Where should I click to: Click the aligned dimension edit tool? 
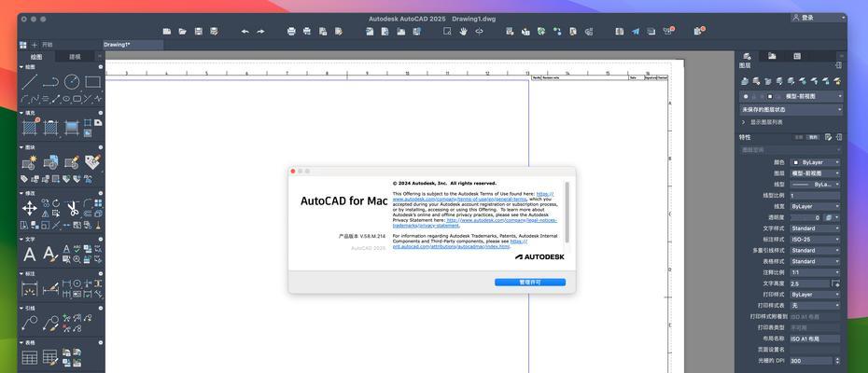[50, 288]
